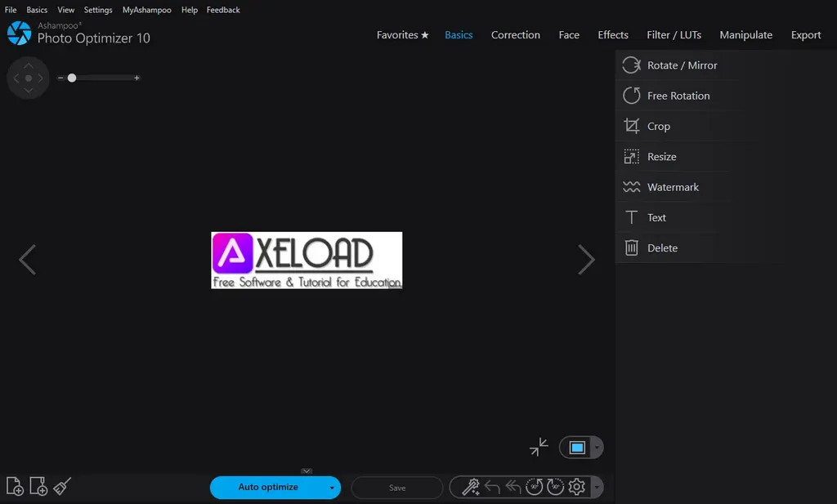Image resolution: width=837 pixels, height=504 pixels.
Task: Open the MyAshampoo menu
Action: click(x=147, y=10)
